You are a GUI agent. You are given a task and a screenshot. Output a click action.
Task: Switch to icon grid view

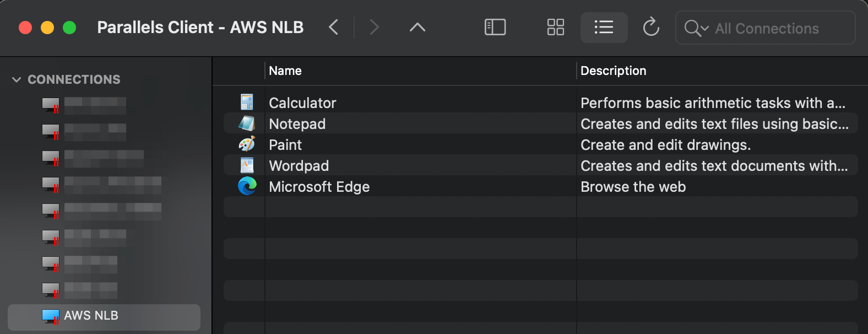point(555,27)
